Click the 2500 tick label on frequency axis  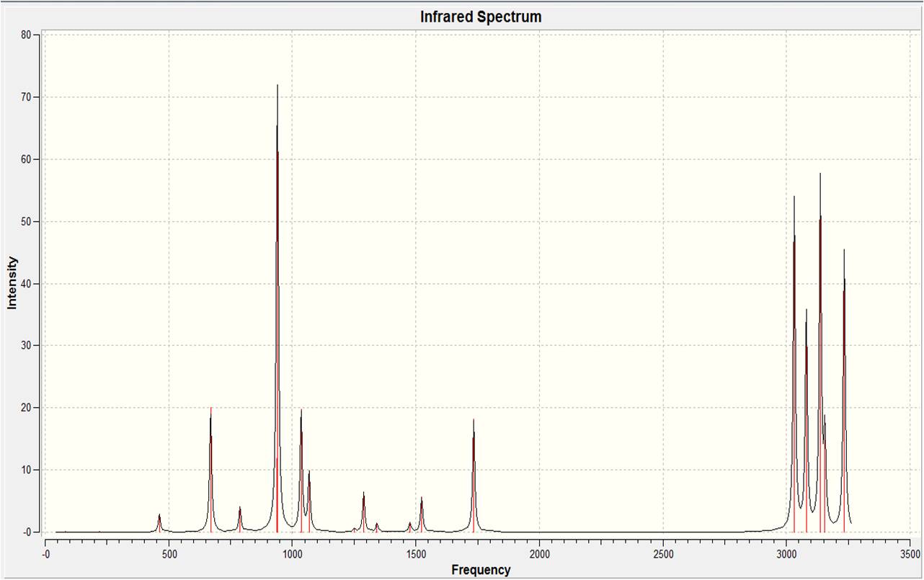[664, 553]
